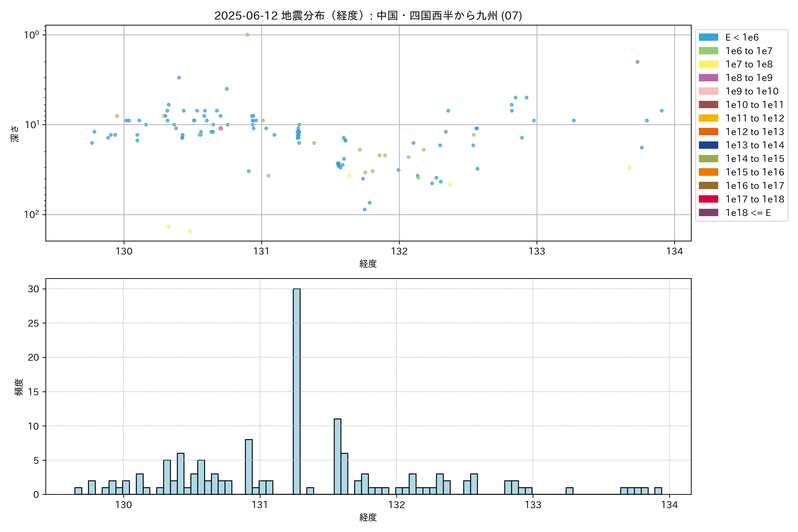Click the tallest histogram bar reaching 30
Screen dimensions: 798x532
pyautogui.click(x=297, y=391)
